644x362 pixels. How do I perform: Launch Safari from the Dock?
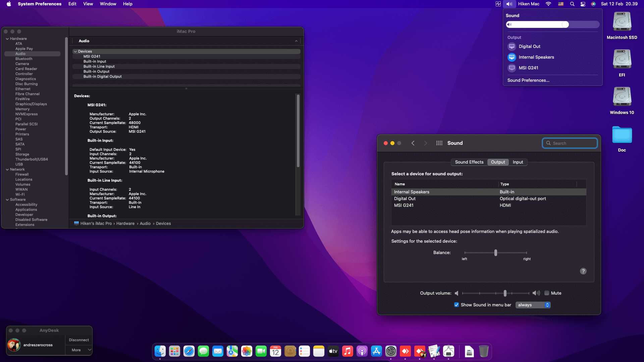pos(189,351)
